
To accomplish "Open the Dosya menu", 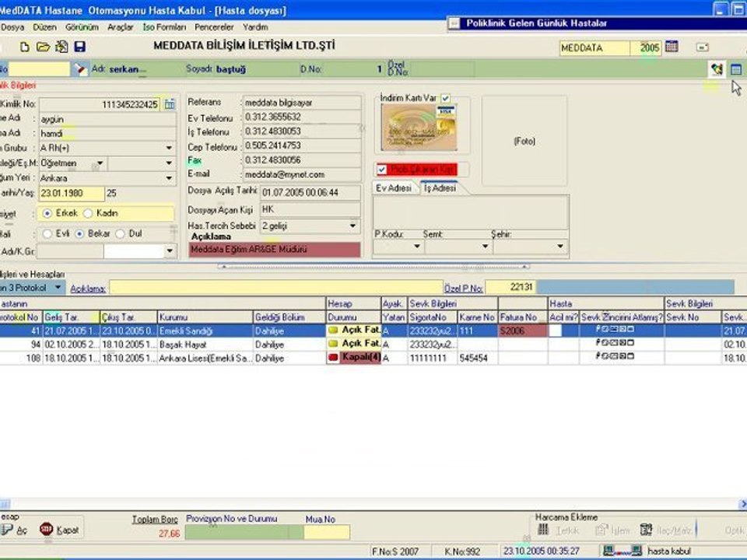I will 12,27.
